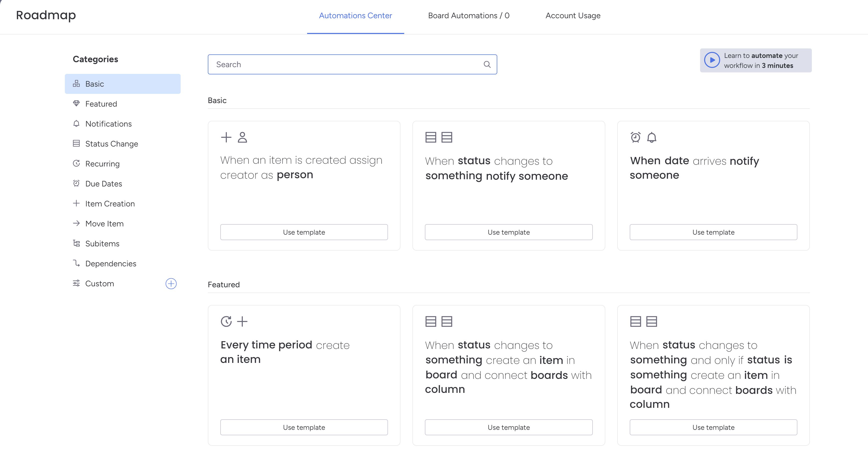Select the Basic category

[x=95, y=84]
